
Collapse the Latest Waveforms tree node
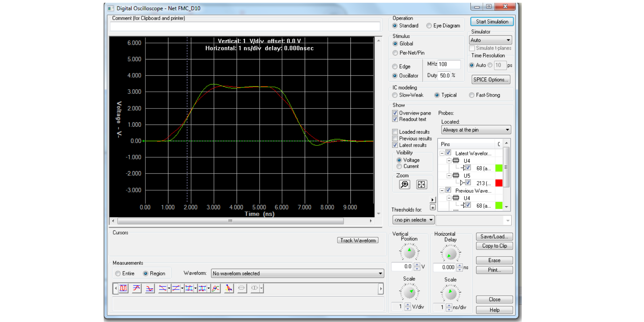tap(442, 153)
